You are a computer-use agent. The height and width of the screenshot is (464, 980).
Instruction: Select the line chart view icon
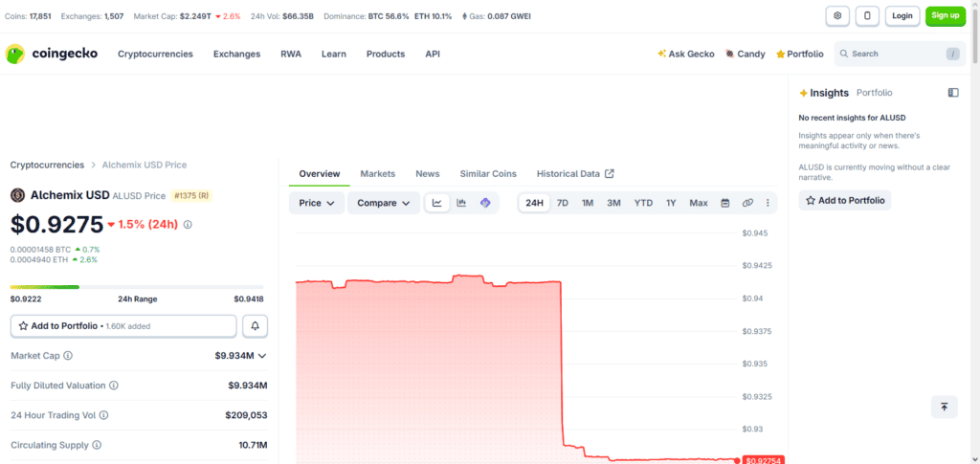click(437, 203)
